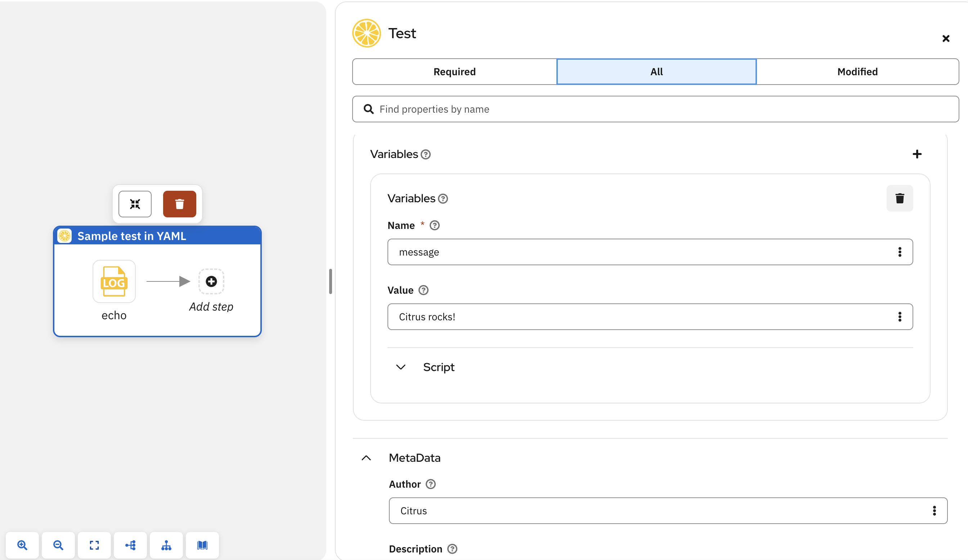Open help for inner Variables heading

pyautogui.click(x=443, y=198)
